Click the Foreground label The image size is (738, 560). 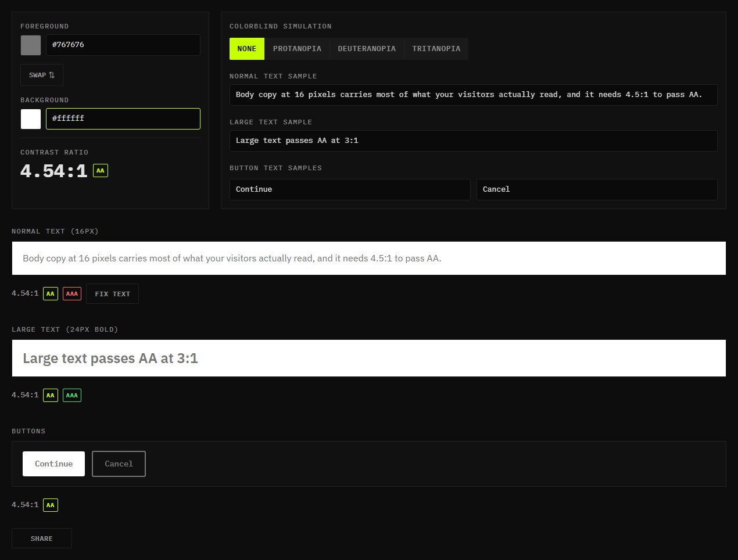click(x=45, y=26)
